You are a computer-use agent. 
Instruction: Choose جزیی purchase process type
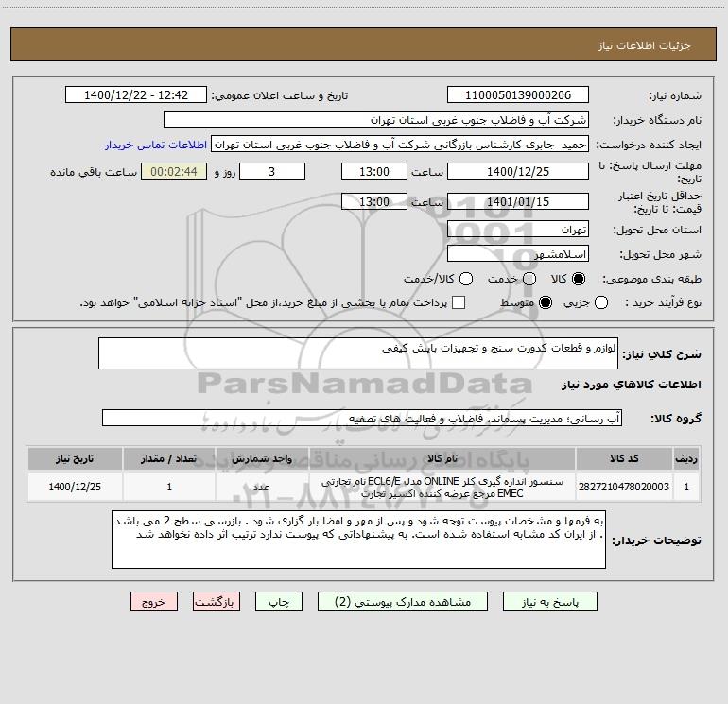(600, 302)
